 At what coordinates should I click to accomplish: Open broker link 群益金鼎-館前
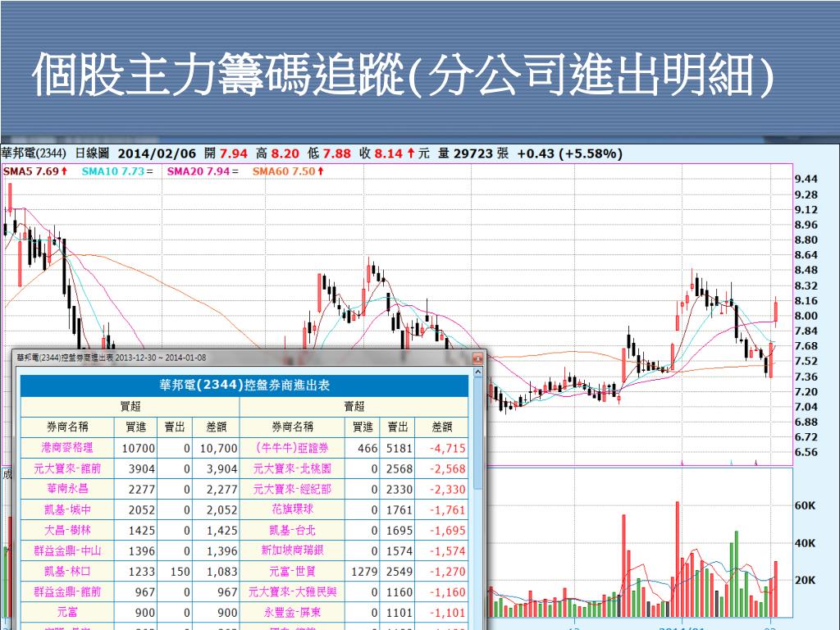point(67,591)
